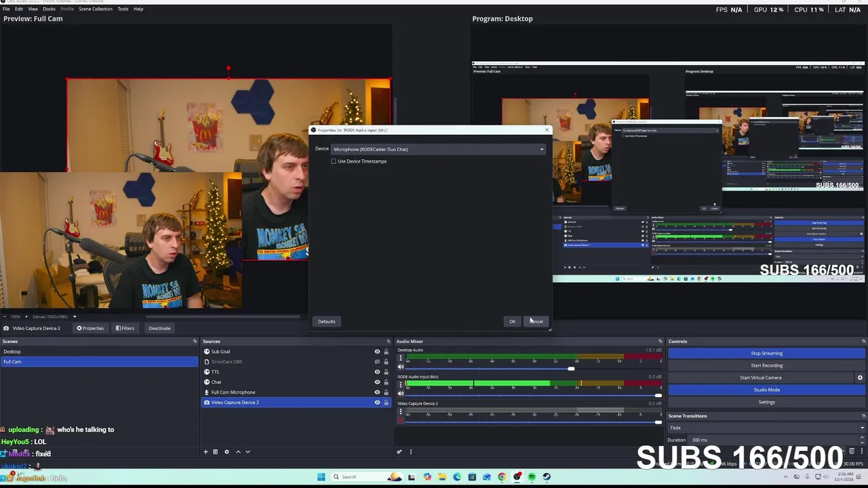Image resolution: width=868 pixels, height=488 pixels.
Task: Open advanced audio properties gear
Action: tap(399, 452)
